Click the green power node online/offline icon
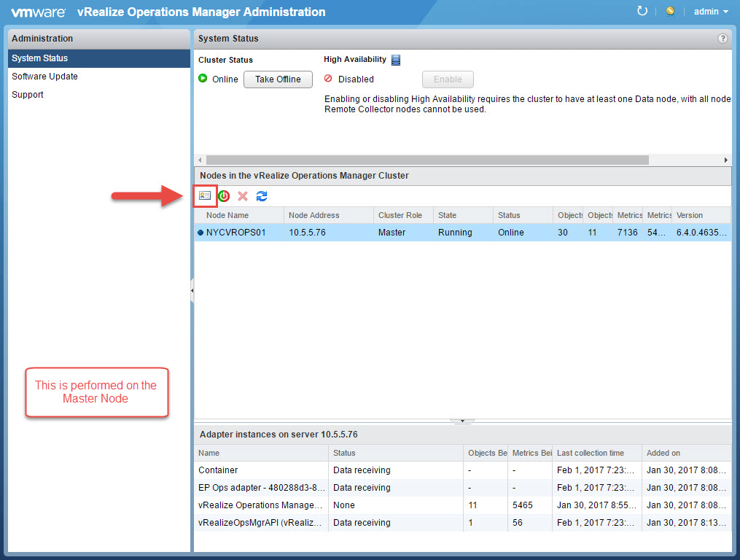Image resolution: width=740 pixels, height=560 pixels. (224, 196)
